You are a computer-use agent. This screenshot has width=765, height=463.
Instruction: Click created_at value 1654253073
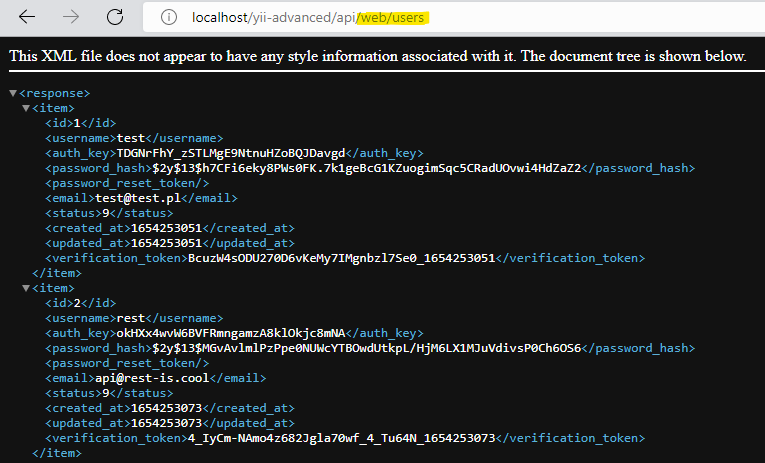pyautogui.click(x=166, y=408)
